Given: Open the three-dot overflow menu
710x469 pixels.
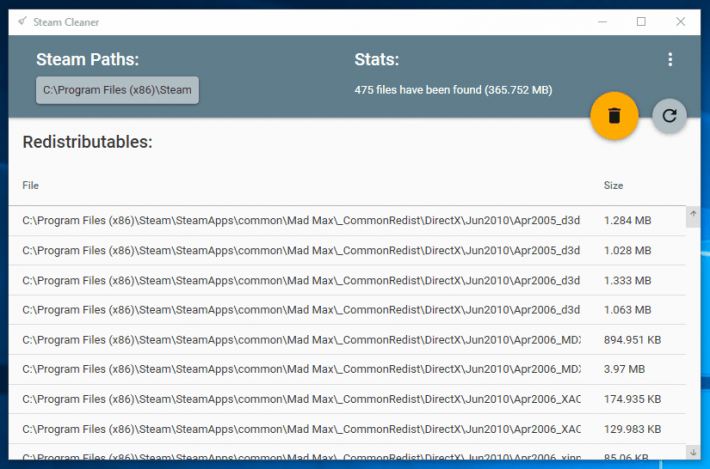Looking at the screenshot, I should click(670, 59).
